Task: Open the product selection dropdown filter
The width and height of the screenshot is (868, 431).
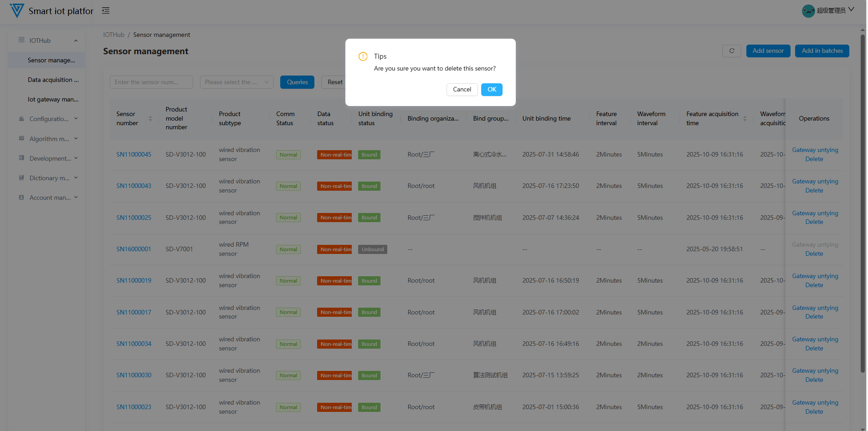Action: click(237, 82)
